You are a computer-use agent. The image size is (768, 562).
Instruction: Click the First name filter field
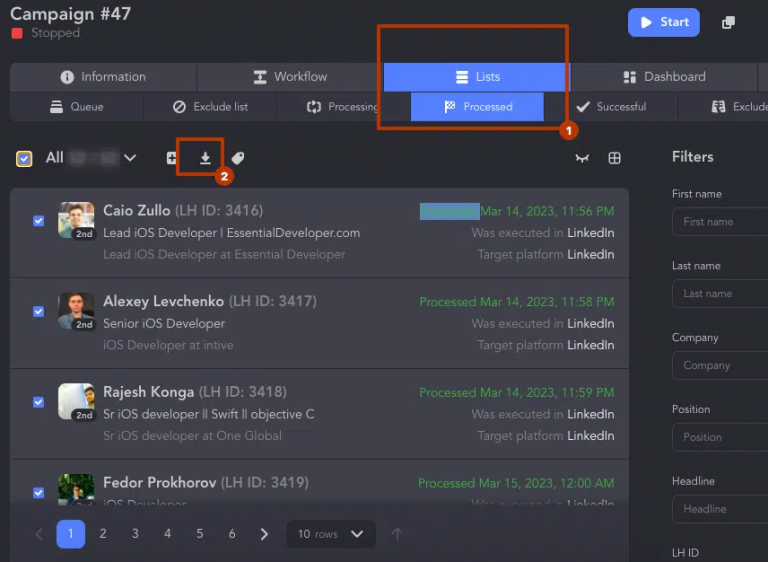click(718, 222)
